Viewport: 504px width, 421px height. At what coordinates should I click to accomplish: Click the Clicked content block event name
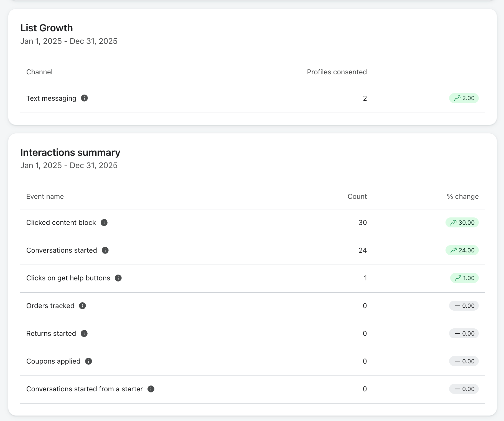pos(61,223)
